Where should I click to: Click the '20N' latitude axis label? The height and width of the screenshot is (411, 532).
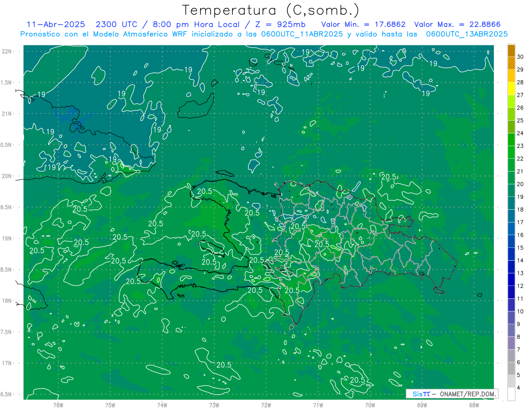[x=7, y=176]
